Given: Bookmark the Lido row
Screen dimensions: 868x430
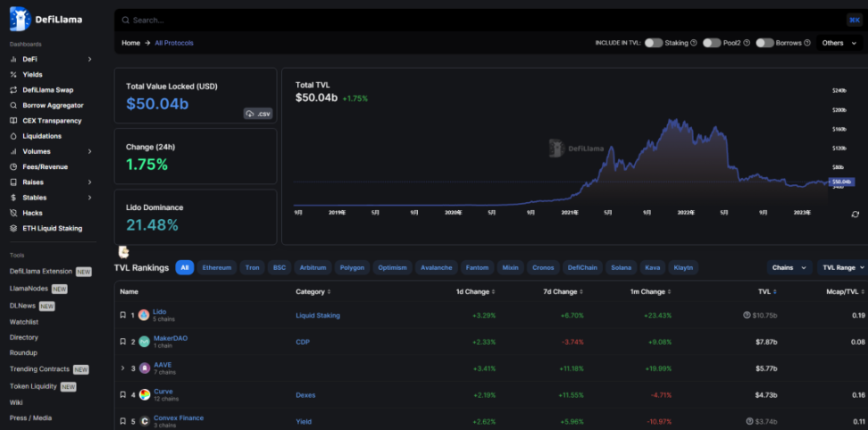Looking at the screenshot, I should (123, 316).
